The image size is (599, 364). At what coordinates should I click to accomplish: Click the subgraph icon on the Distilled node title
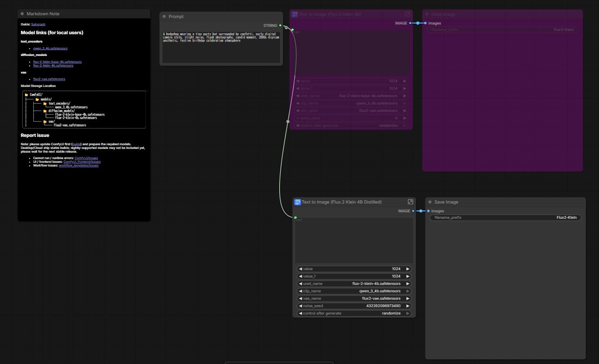tap(297, 202)
